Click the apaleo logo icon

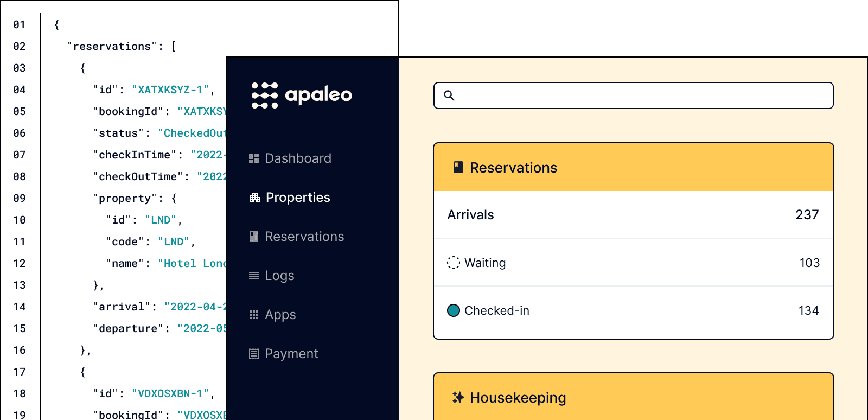pyautogui.click(x=265, y=96)
